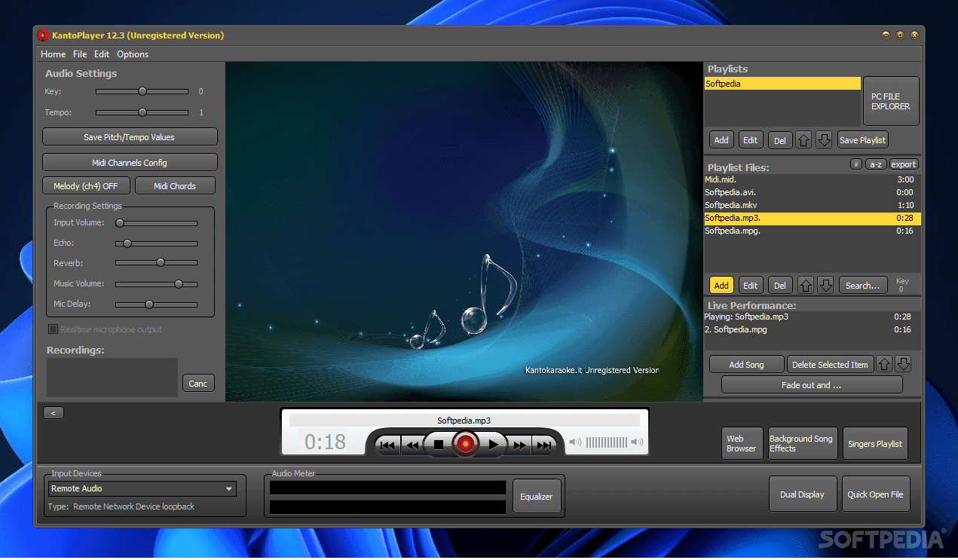The width and height of the screenshot is (958, 560).
Task: Rewind the current song
Action: coord(412,445)
